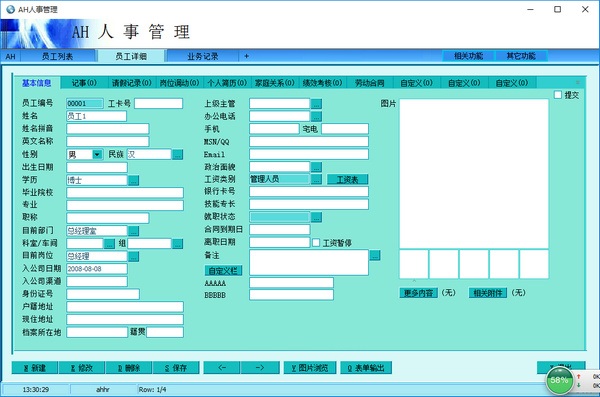Click D 删除 button
600x397 pixels.
pyautogui.click(x=129, y=368)
